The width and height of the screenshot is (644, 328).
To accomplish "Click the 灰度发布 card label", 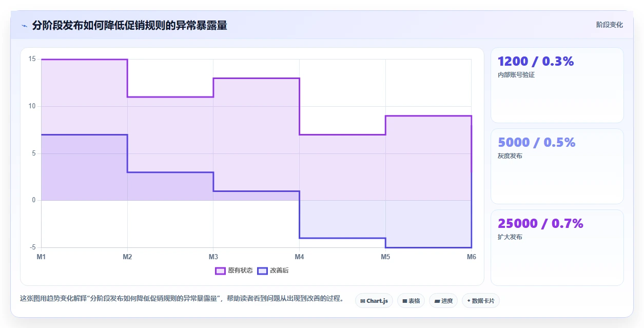I will (510, 156).
